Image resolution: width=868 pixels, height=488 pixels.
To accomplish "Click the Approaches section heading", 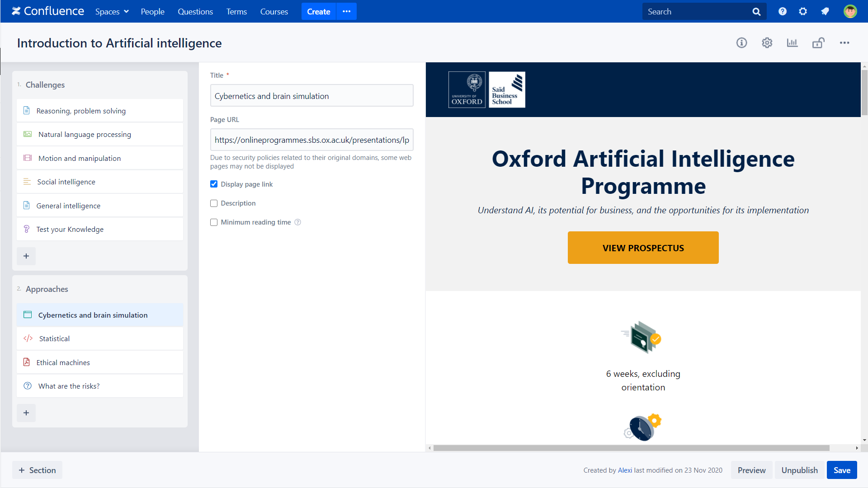I will 47,289.
